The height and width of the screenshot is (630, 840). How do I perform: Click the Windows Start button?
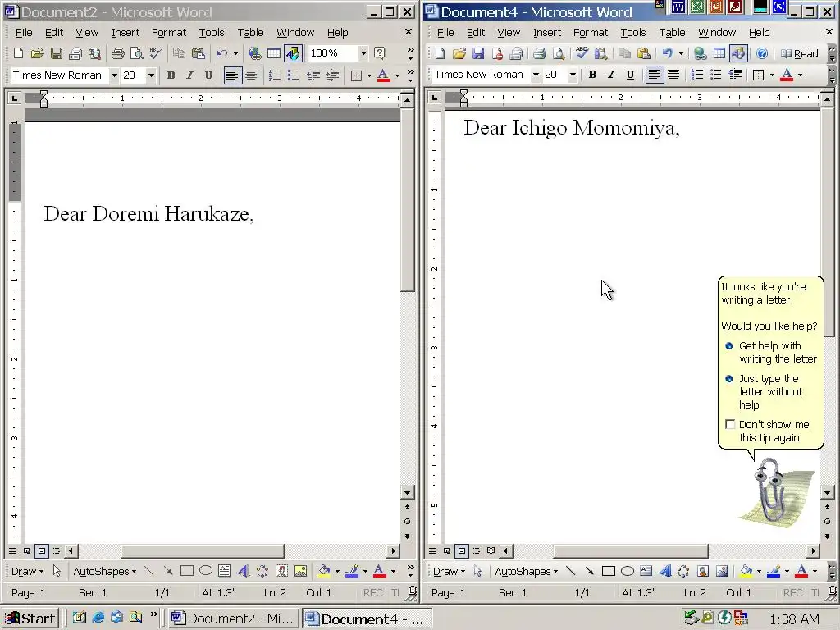(30, 619)
